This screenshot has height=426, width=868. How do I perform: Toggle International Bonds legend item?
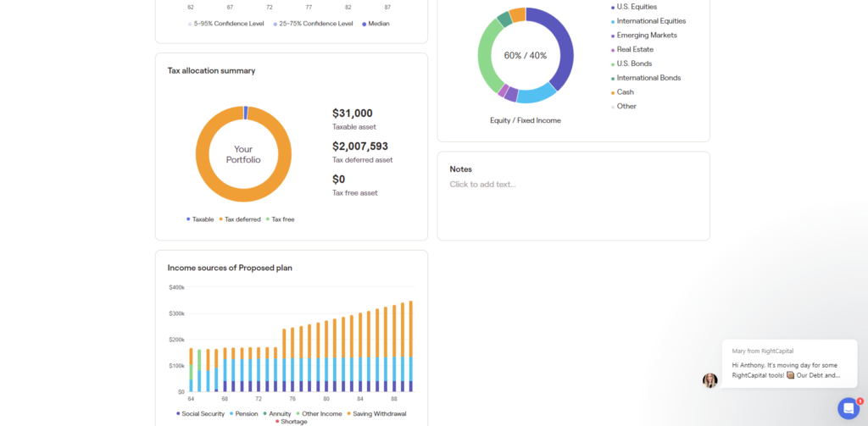click(648, 78)
